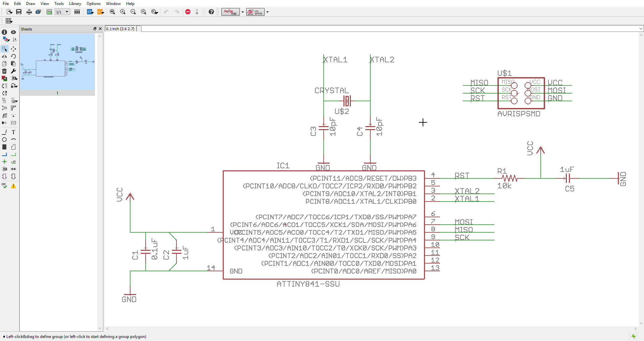
Task: Select the Copy tool
Action: [4, 64]
